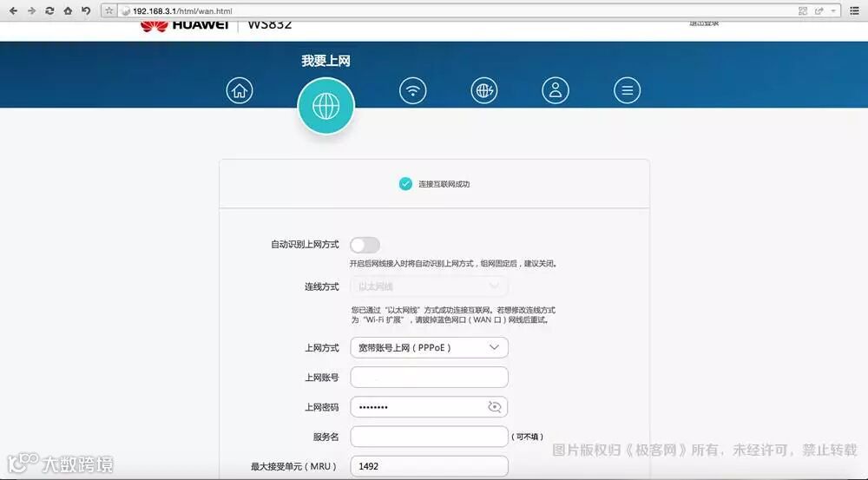868x480 pixels.
Task: Select the 我要上网 globe icon
Action: coord(326,106)
